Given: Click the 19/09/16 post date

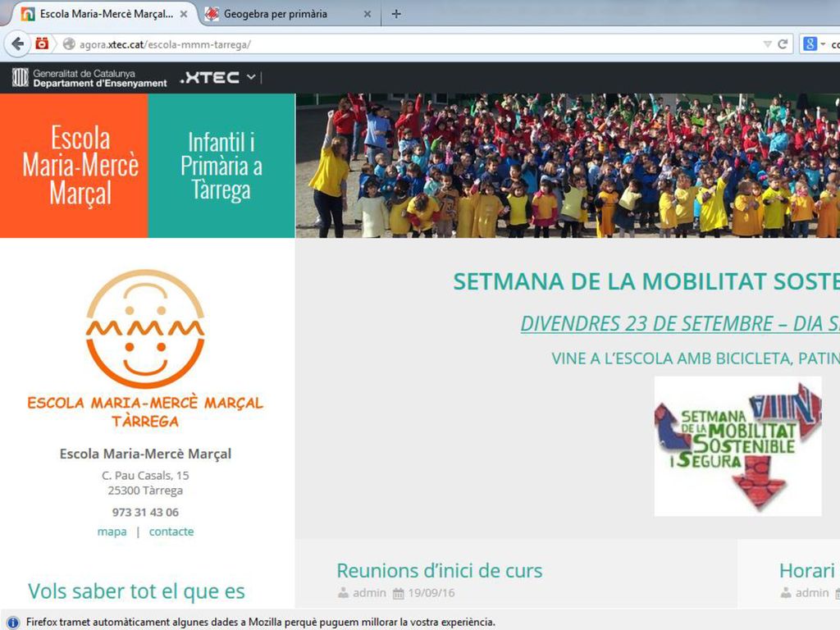Looking at the screenshot, I should pos(431,593).
